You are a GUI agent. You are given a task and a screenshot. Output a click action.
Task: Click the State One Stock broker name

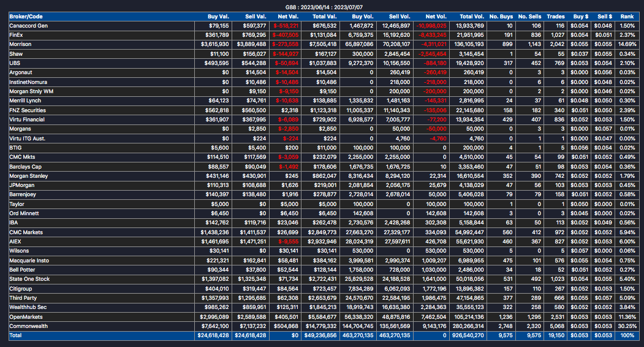29,279
